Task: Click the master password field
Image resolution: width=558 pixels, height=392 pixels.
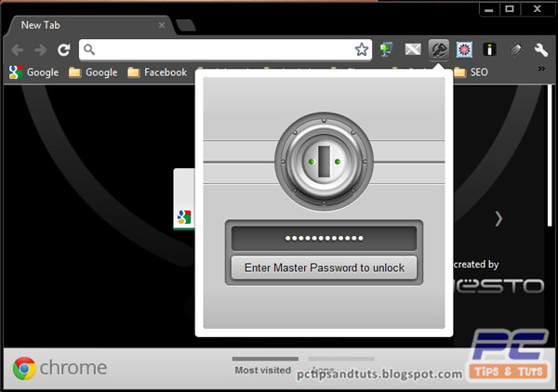Action: point(324,238)
